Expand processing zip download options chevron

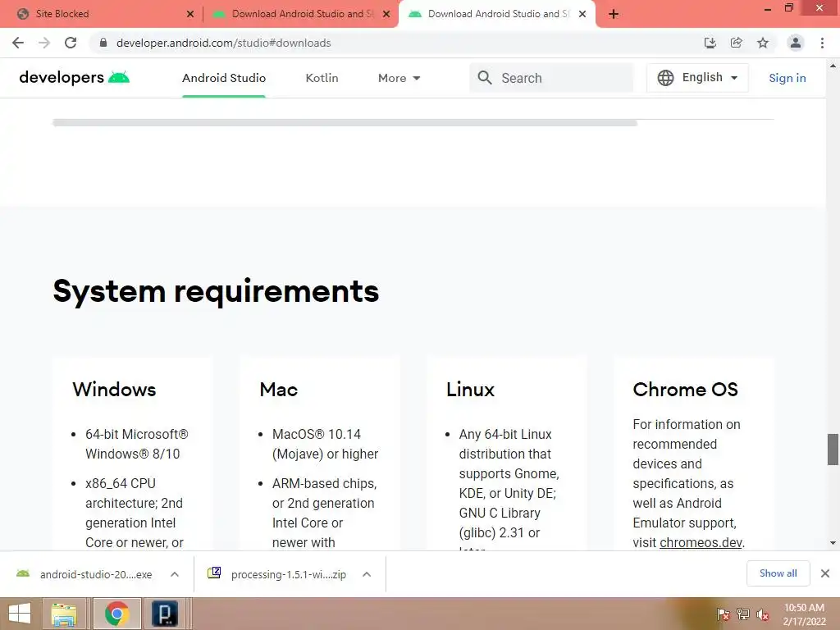coord(367,574)
